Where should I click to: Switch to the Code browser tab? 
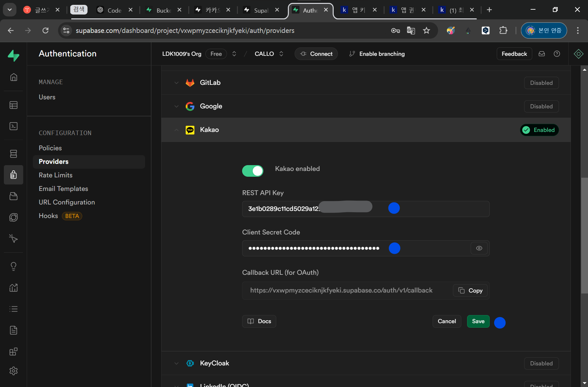pos(114,10)
